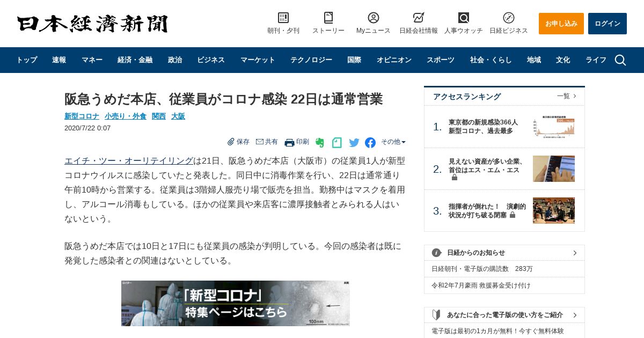Click the tablet thumbnail in ranking 2
Image resolution: width=644 pixels, height=338 pixels.
coord(554,168)
